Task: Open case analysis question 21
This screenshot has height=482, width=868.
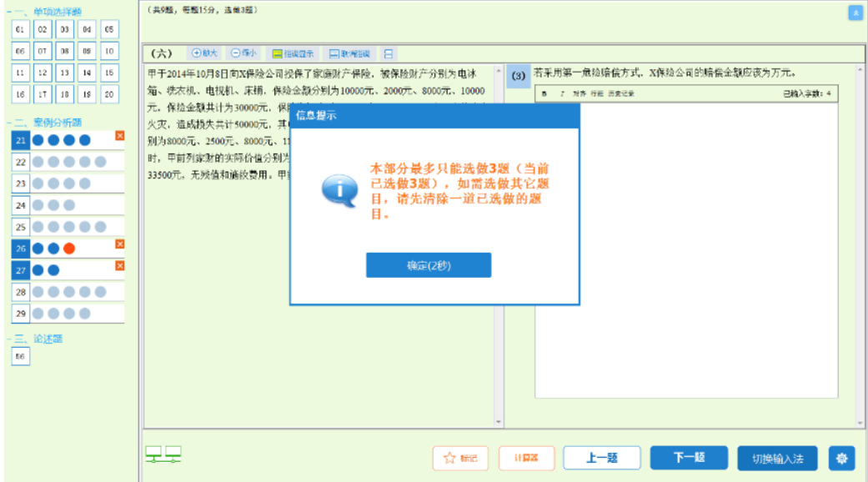Action: pyautogui.click(x=21, y=140)
